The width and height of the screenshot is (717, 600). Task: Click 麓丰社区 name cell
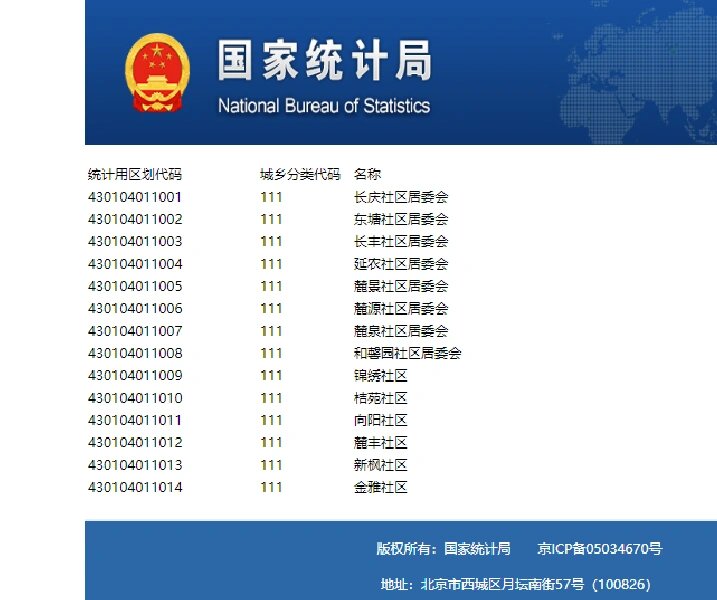(380, 442)
